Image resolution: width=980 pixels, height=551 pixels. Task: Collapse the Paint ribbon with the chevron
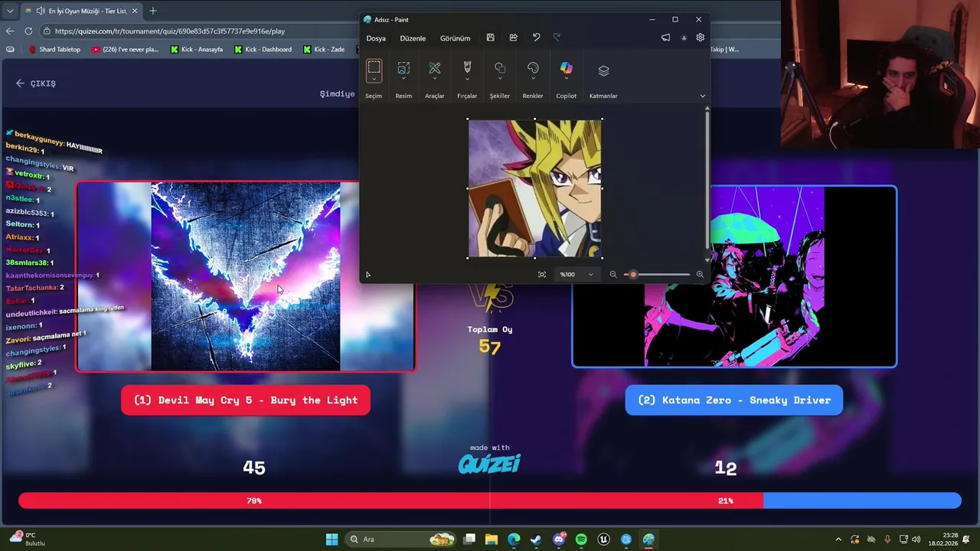(x=703, y=96)
